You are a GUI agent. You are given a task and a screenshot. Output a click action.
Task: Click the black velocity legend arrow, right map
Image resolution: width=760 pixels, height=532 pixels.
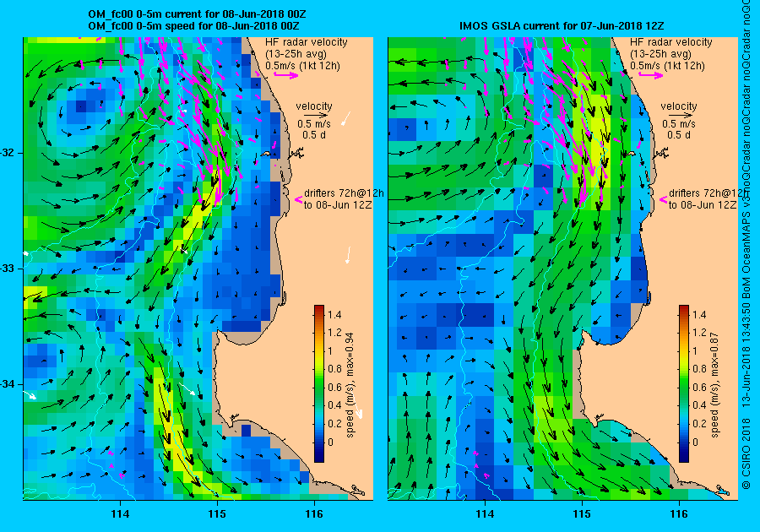679,116
